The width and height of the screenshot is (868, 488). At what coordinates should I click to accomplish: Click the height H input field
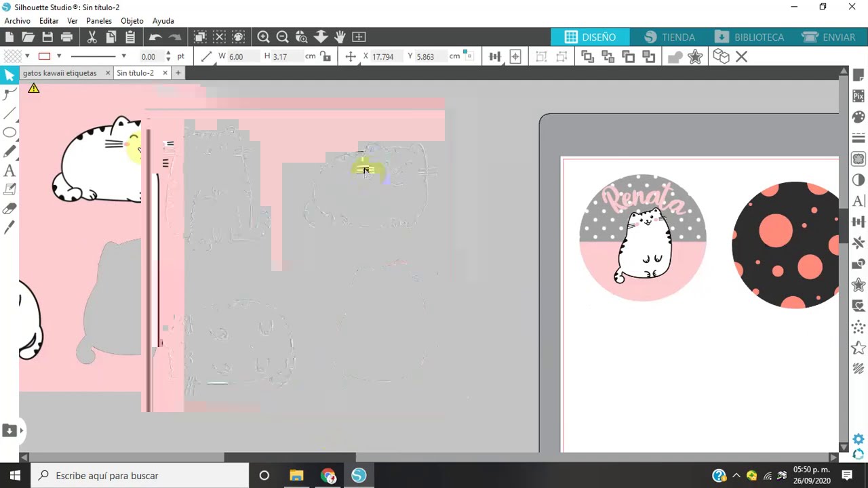click(x=288, y=56)
